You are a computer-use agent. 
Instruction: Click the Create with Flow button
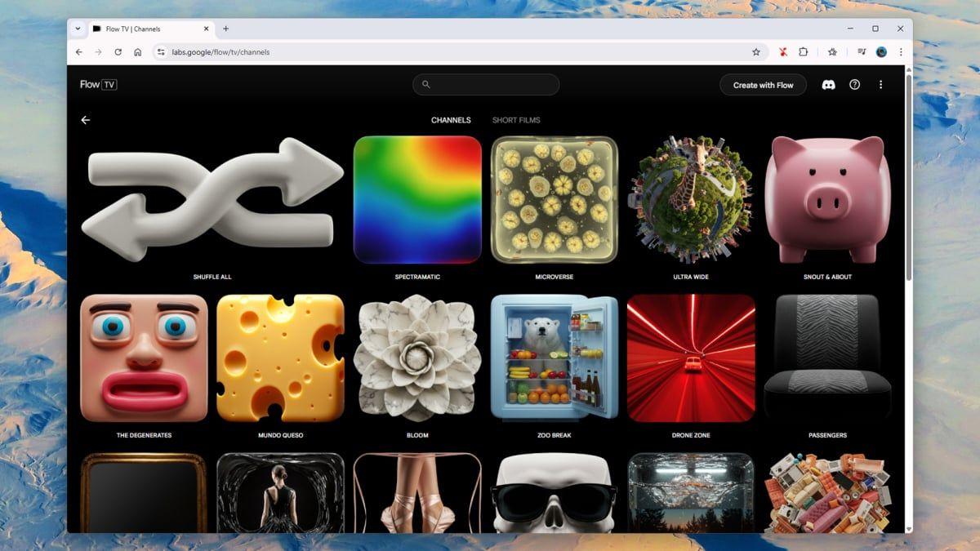[x=763, y=85]
